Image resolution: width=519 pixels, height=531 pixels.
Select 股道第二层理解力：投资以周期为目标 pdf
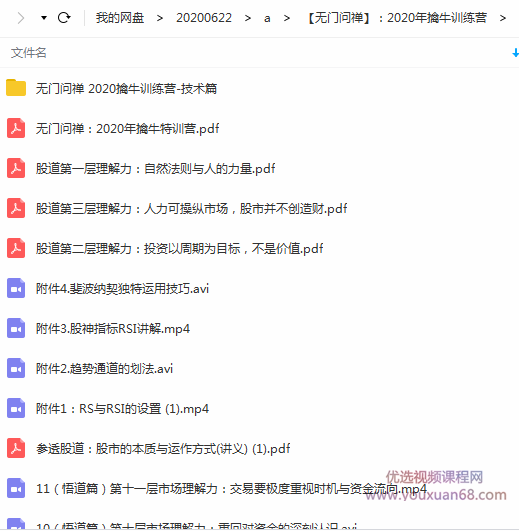click(x=179, y=249)
